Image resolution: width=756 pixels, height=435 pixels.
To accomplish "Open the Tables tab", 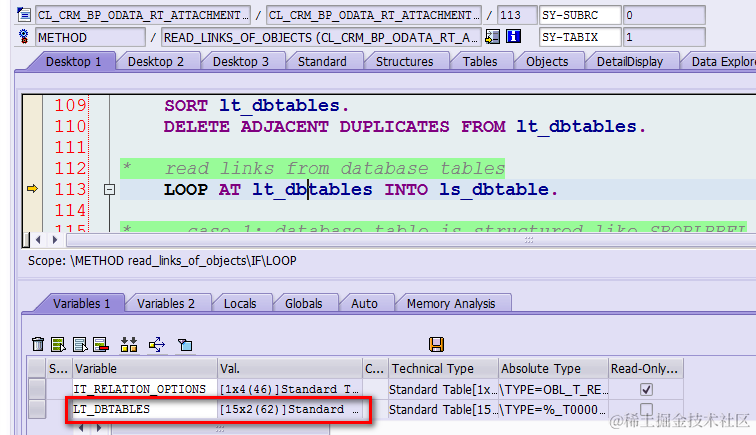I will click(x=480, y=62).
